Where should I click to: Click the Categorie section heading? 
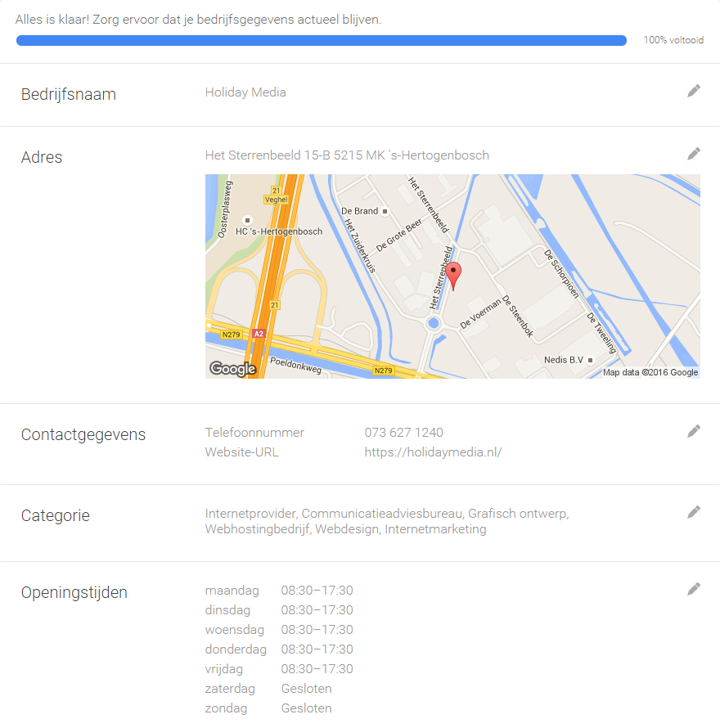56,515
